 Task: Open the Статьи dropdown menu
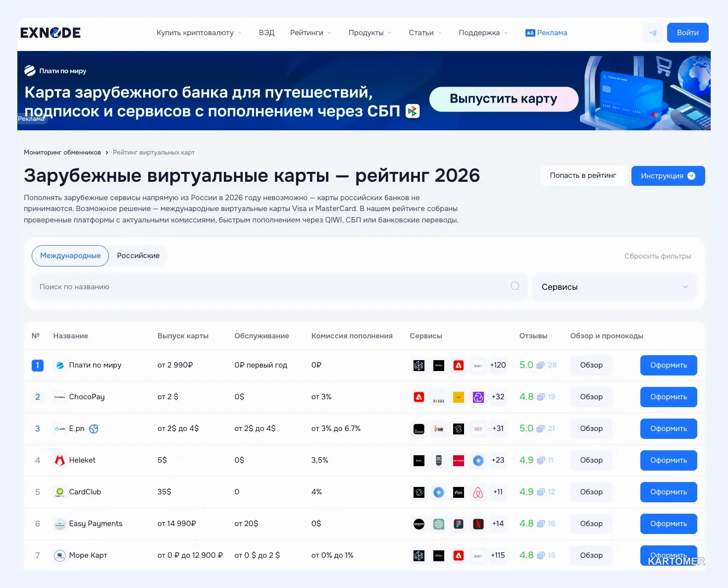point(425,33)
